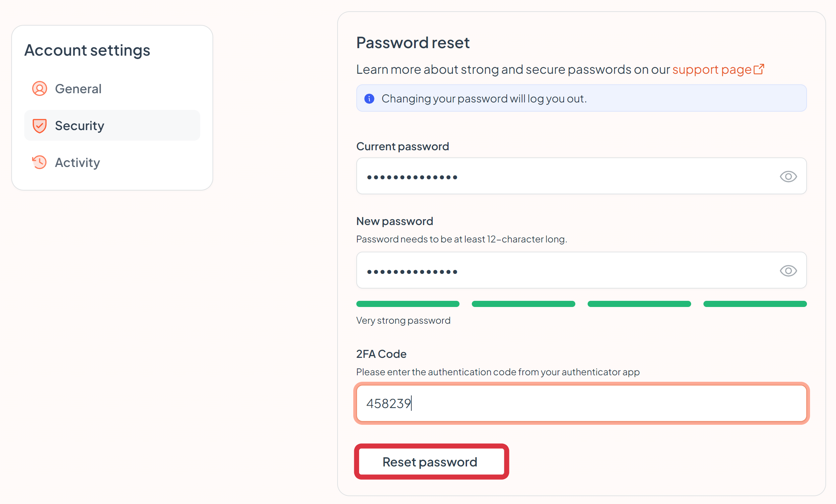Select the Security menu item

(x=112, y=125)
